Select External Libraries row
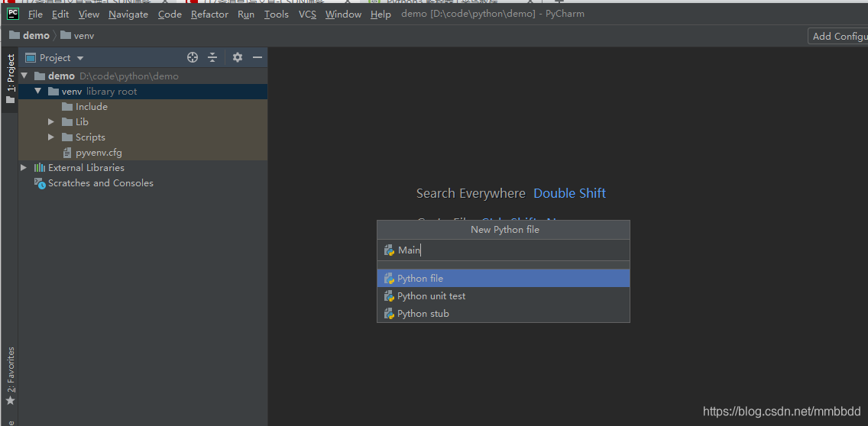Image resolution: width=868 pixels, height=426 pixels. (x=143, y=168)
